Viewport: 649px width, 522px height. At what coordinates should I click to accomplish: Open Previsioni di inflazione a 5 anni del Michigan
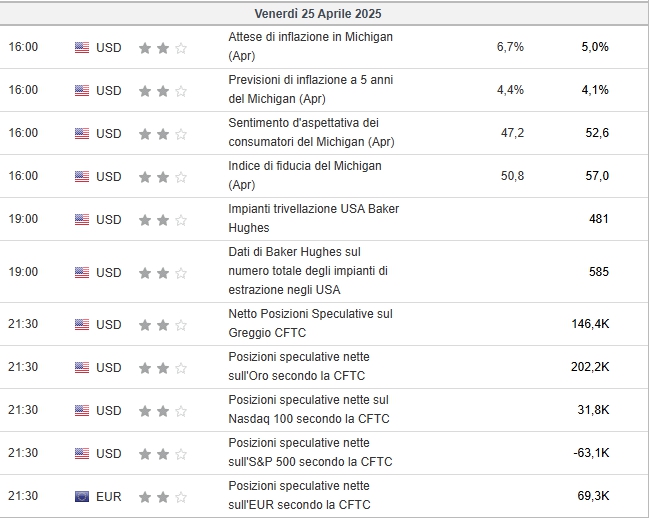tap(311, 89)
